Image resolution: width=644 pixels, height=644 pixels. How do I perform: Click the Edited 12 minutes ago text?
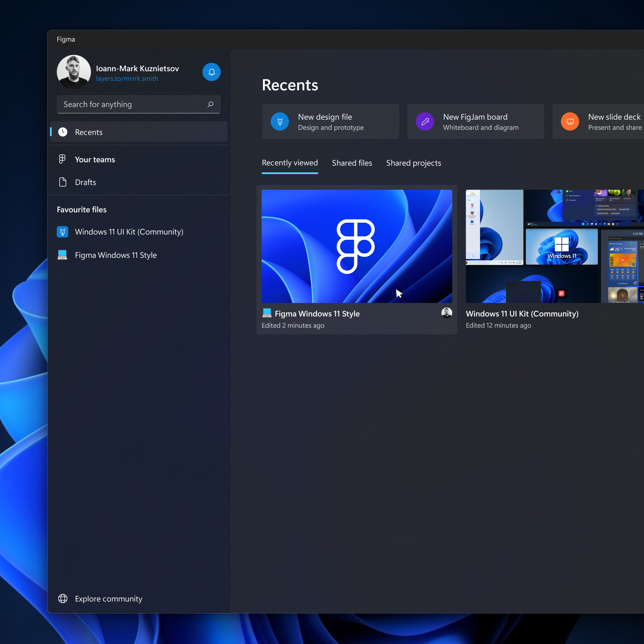pos(498,325)
